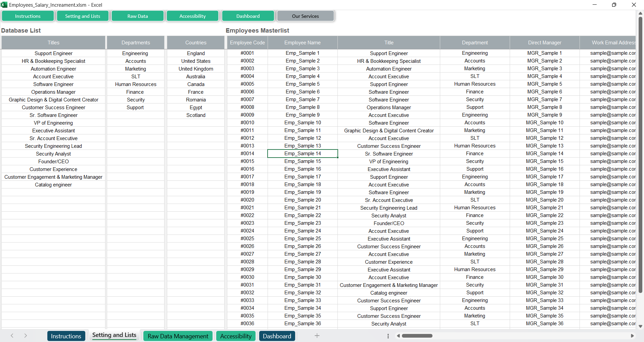
Task: Open the Instructions sheet tab
Action: [x=66, y=336]
